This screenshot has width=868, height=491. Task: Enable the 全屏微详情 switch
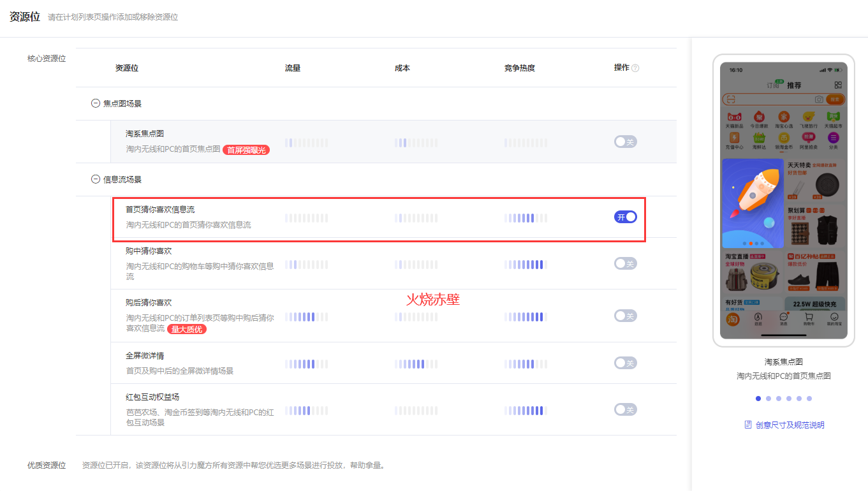[625, 363]
